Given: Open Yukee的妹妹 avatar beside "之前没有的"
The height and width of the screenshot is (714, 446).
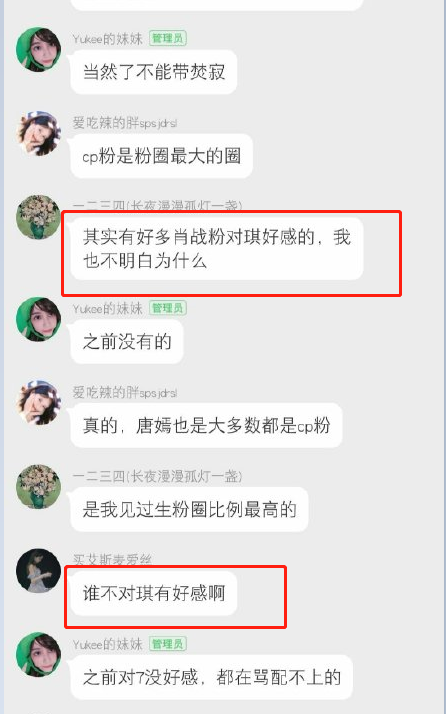Looking at the screenshot, I should pos(38,319).
